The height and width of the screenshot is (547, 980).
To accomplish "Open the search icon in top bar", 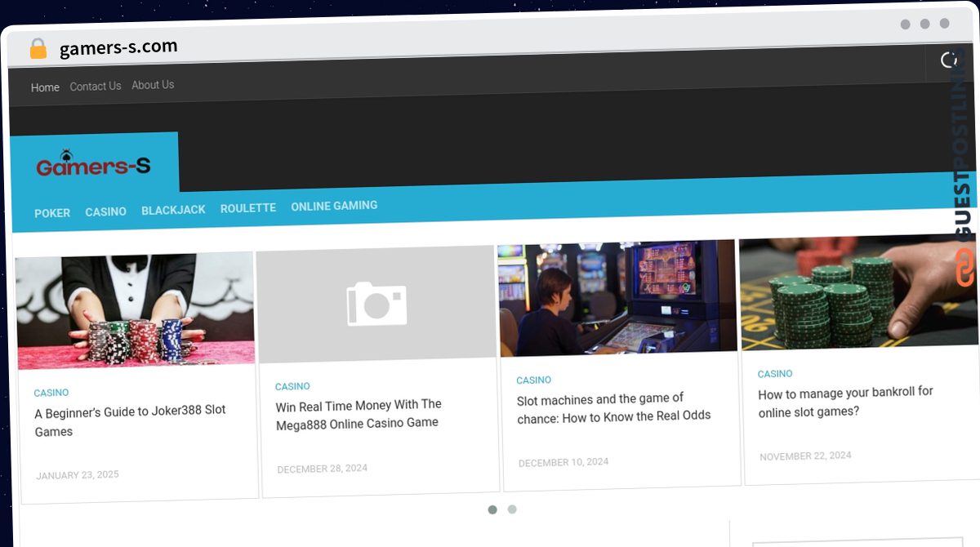I will [949, 60].
